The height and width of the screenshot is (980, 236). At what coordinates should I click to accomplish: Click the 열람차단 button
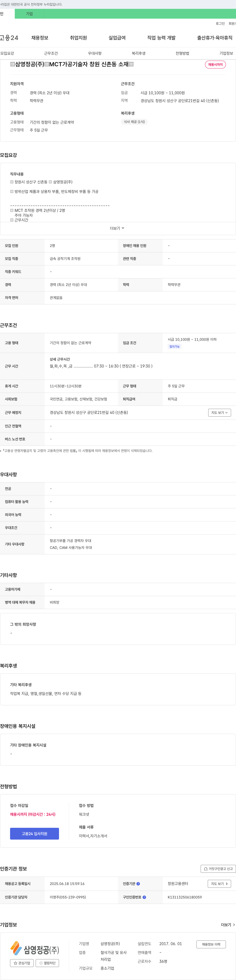point(47,963)
